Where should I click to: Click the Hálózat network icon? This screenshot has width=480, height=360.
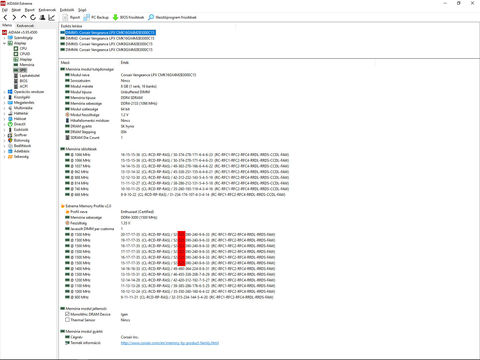point(10,119)
